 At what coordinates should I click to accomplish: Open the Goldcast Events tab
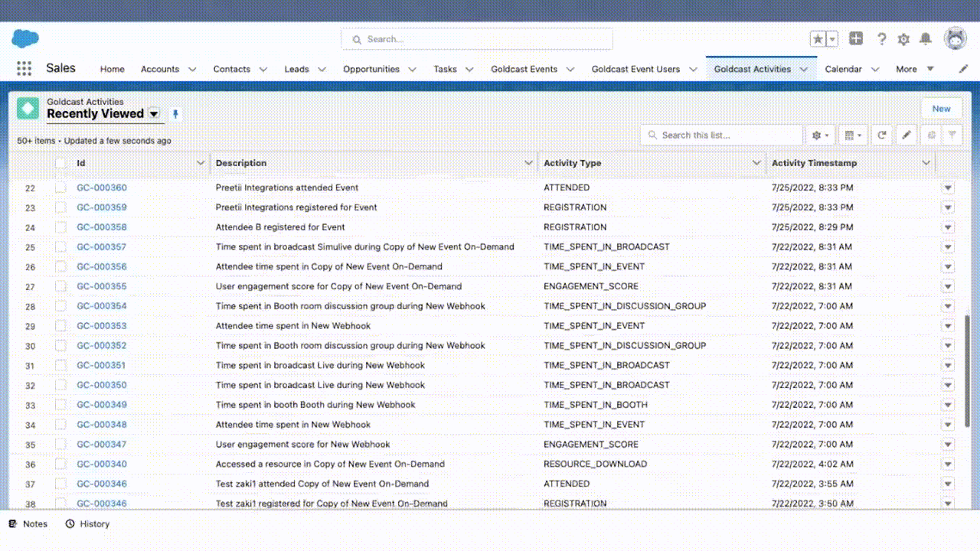click(524, 69)
